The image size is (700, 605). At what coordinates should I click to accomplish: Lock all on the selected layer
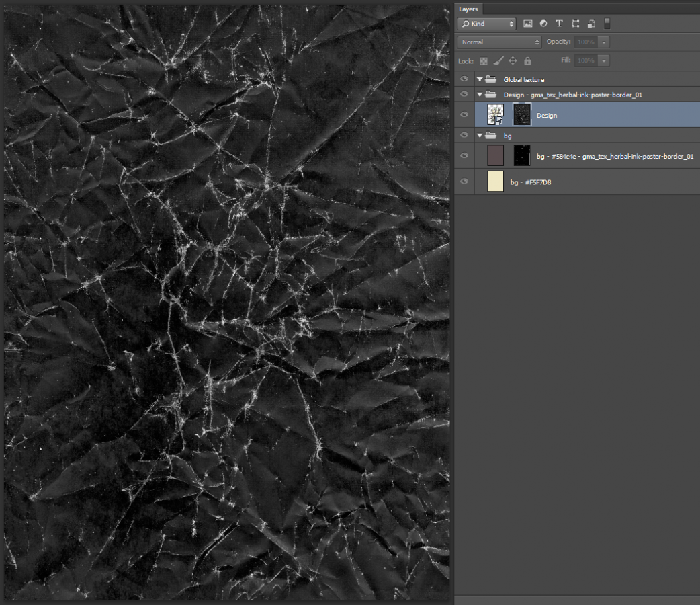[528, 61]
